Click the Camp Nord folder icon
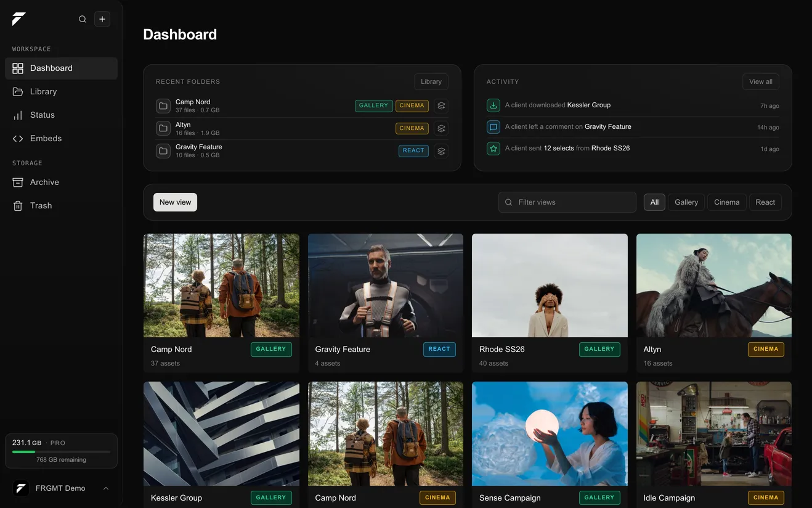Image resolution: width=812 pixels, height=508 pixels. click(x=163, y=106)
